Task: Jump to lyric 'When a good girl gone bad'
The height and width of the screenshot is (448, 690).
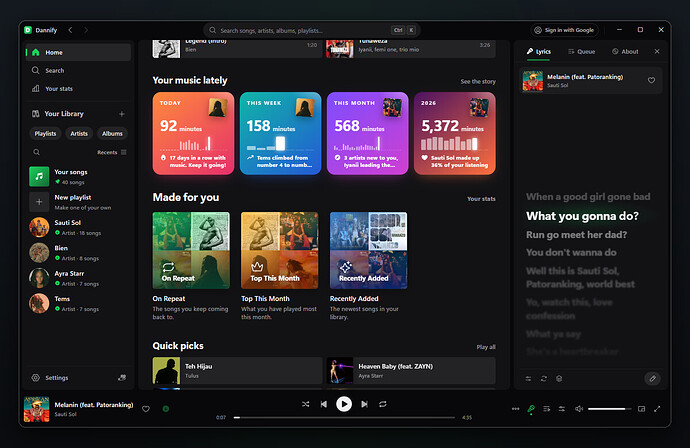Action: click(x=588, y=197)
